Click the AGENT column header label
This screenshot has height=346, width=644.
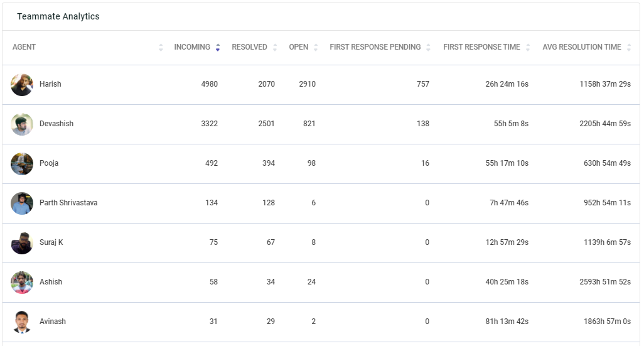[x=24, y=47]
